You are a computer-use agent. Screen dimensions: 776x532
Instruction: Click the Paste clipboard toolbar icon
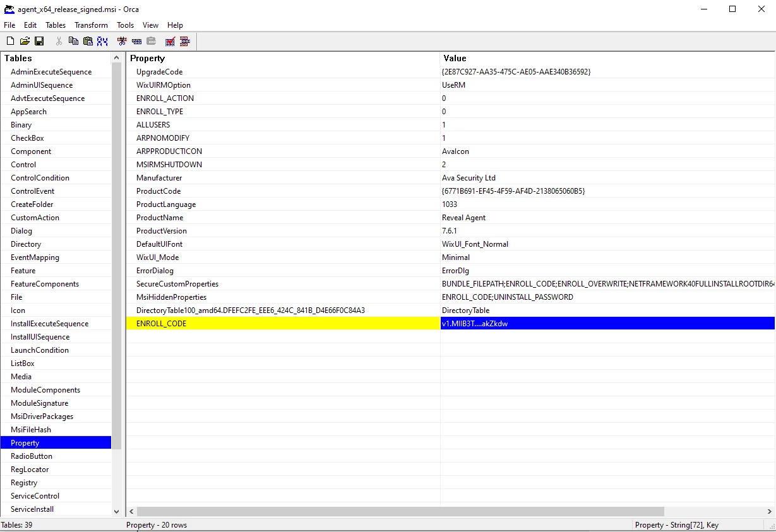click(88, 41)
